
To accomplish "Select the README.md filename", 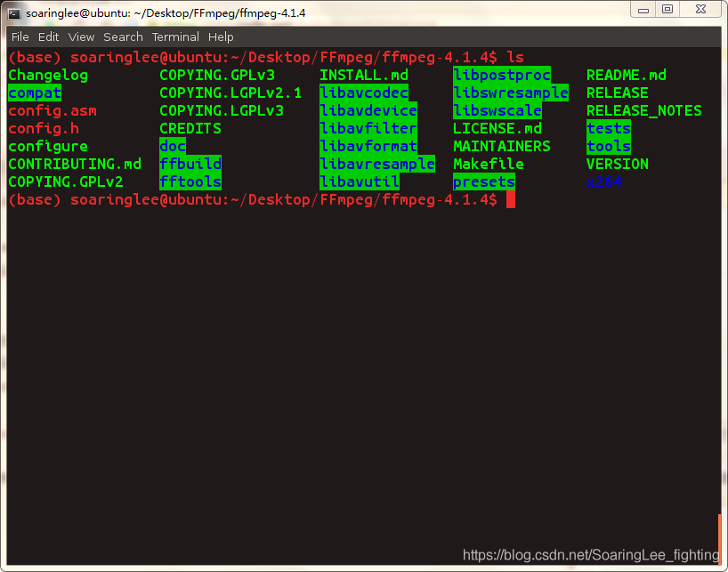I will click(x=625, y=75).
